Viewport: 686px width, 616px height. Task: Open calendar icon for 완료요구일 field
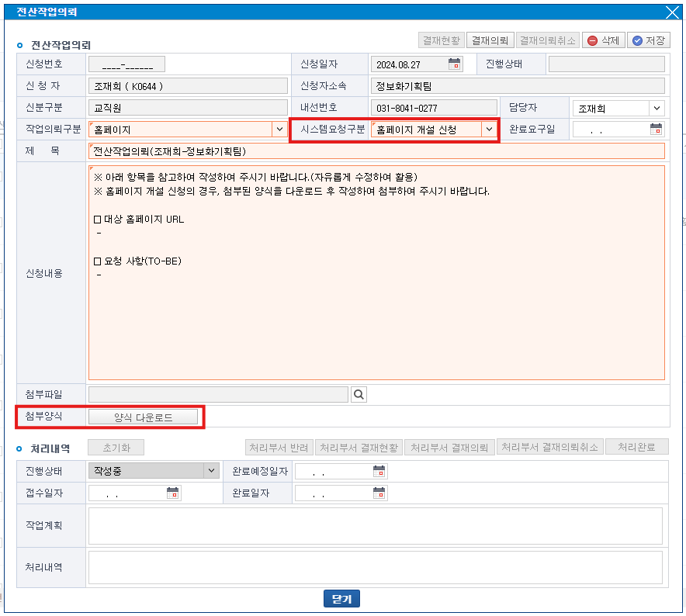[656, 130]
